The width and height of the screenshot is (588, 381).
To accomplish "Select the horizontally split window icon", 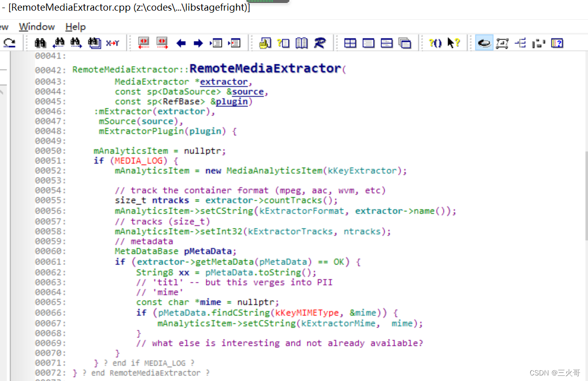I will [x=387, y=43].
